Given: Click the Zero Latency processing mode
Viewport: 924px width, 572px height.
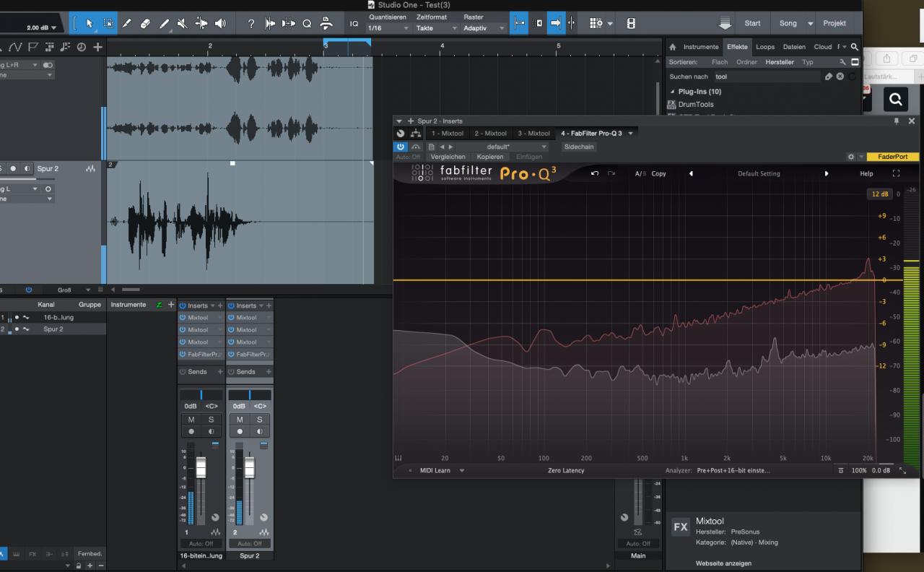Looking at the screenshot, I should click(566, 470).
